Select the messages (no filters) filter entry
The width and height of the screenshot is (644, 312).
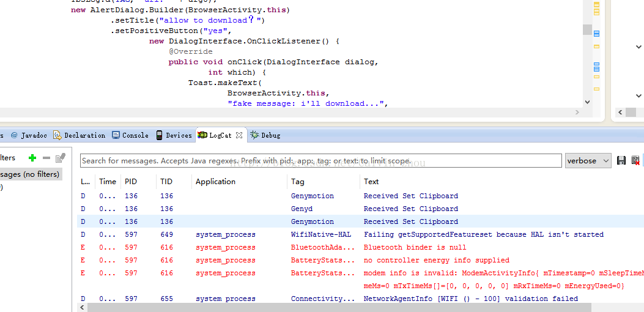31,174
